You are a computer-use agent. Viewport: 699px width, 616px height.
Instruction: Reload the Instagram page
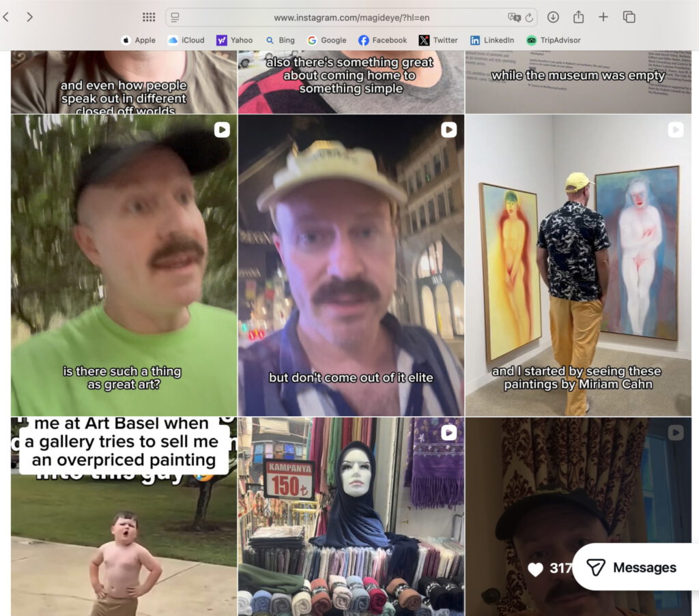tap(529, 17)
